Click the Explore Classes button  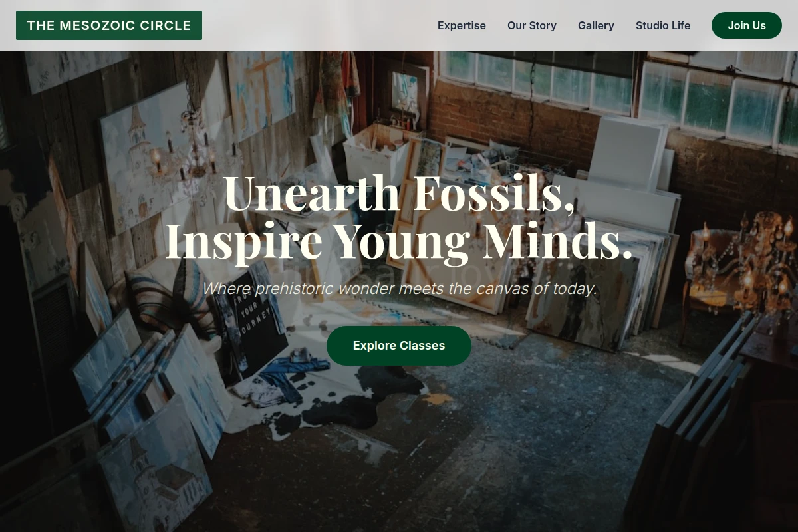[x=399, y=346]
